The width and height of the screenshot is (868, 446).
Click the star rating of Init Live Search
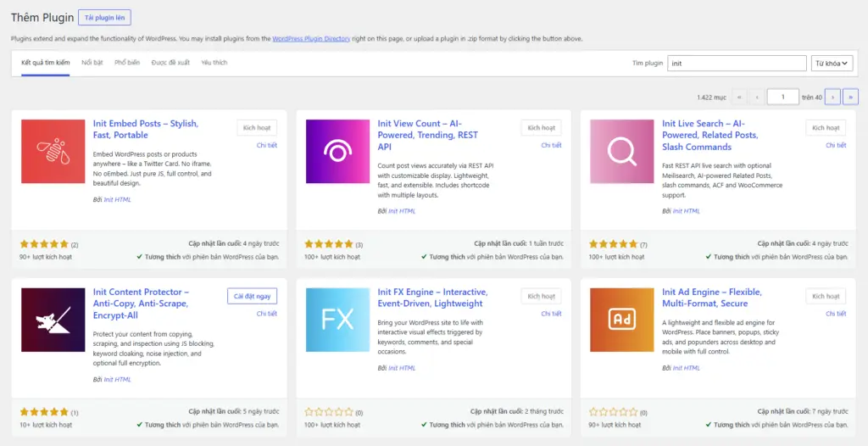(x=614, y=244)
